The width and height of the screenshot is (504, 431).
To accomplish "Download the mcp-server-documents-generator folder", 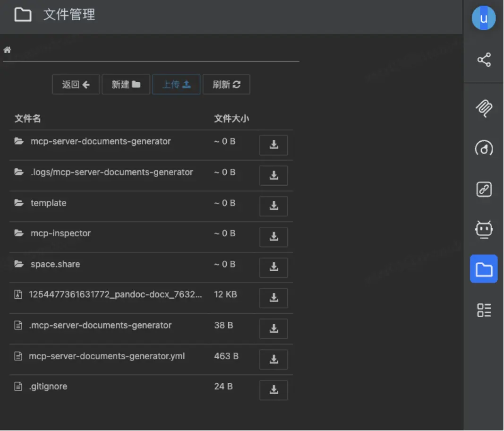I will pyautogui.click(x=273, y=145).
